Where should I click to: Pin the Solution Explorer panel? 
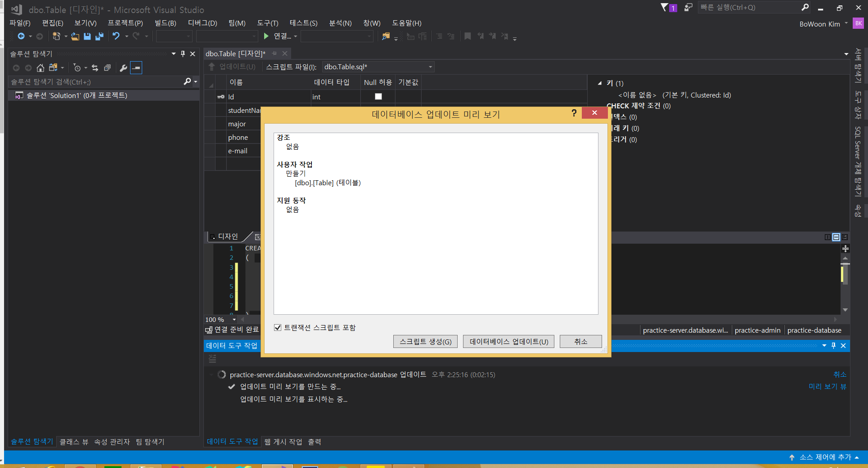click(183, 54)
